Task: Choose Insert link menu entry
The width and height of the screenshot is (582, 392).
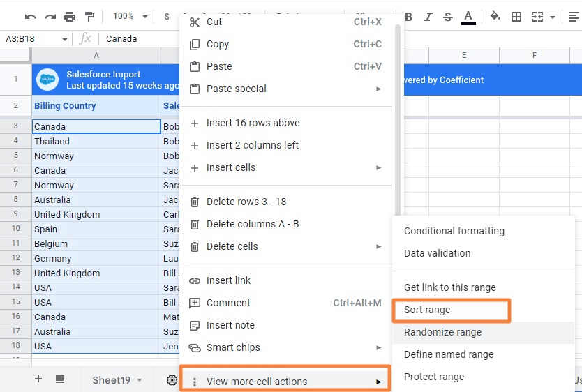Action: pos(285,280)
